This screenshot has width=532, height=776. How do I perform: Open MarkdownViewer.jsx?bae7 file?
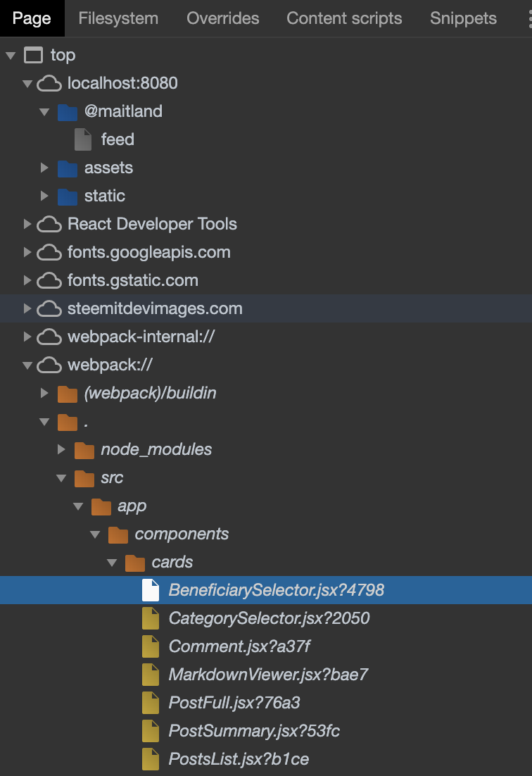click(x=268, y=675)
